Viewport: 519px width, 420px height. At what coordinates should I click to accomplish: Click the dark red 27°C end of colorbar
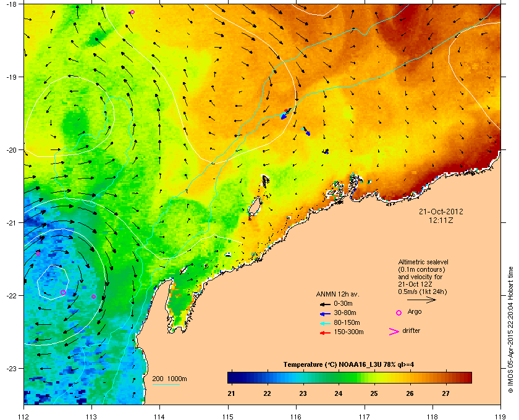(x=467, y=377)
